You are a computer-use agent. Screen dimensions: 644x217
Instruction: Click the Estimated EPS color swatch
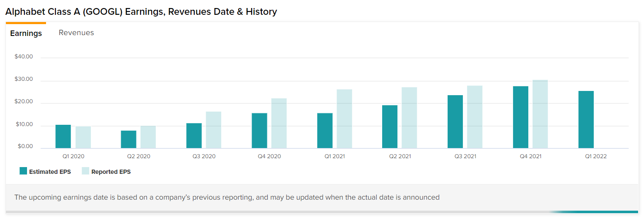pos(23,171)
